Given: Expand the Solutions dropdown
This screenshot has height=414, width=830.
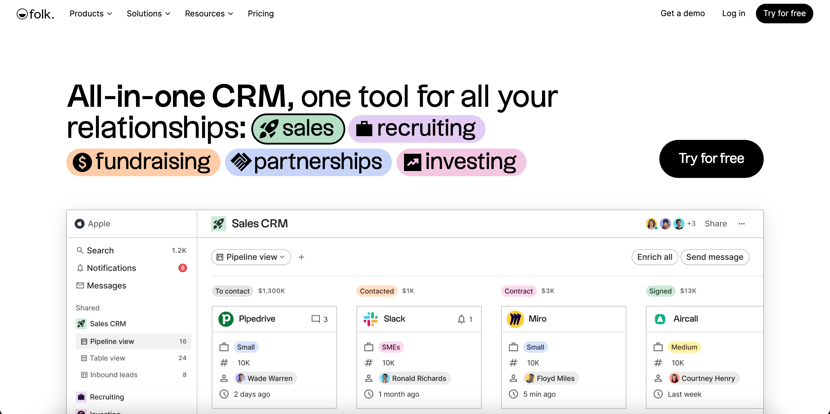Looking at the screenshot, I should [x=148, y=14].
